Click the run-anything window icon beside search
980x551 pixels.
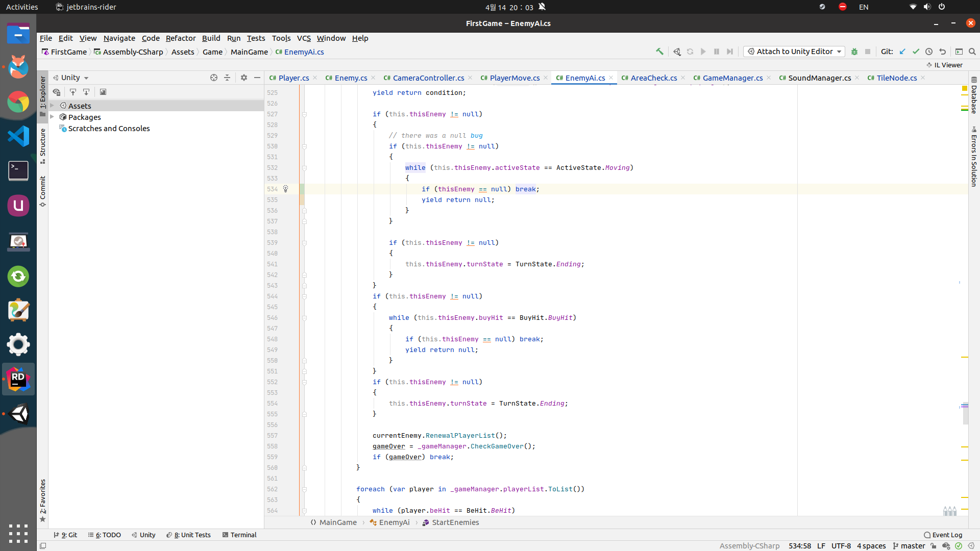(959, 52)
